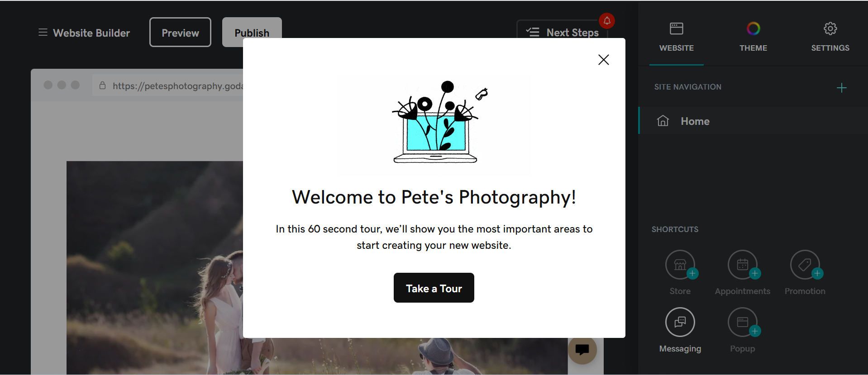
Task: Click the Take a Tour button
Action: point(434,288)
